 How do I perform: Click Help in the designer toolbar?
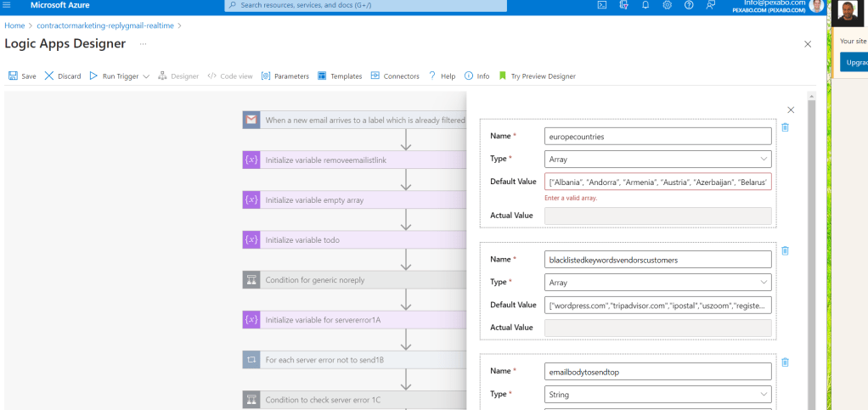pos(442,76)
